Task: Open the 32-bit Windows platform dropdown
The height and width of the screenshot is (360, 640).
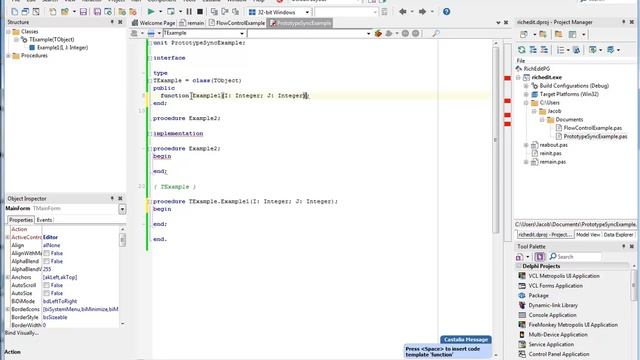Action: (307, 12)
